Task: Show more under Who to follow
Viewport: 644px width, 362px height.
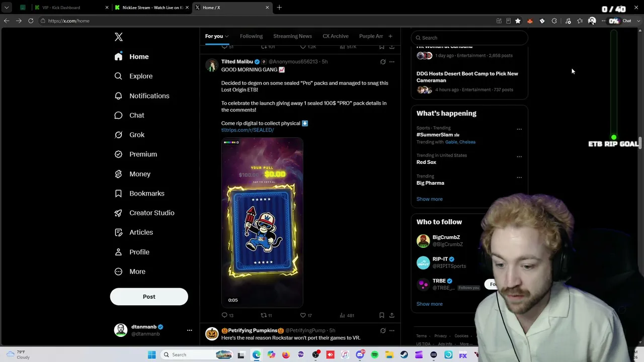Action: [430, 304]
